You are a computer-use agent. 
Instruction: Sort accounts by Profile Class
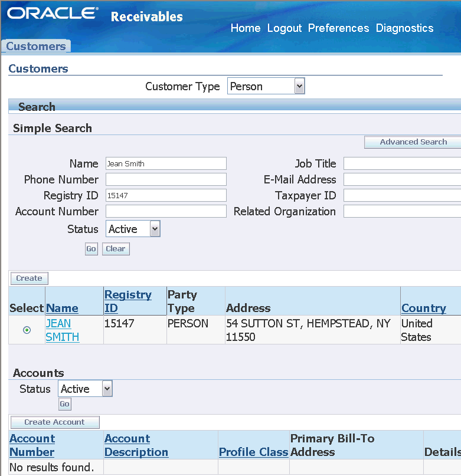click(253, 452)
